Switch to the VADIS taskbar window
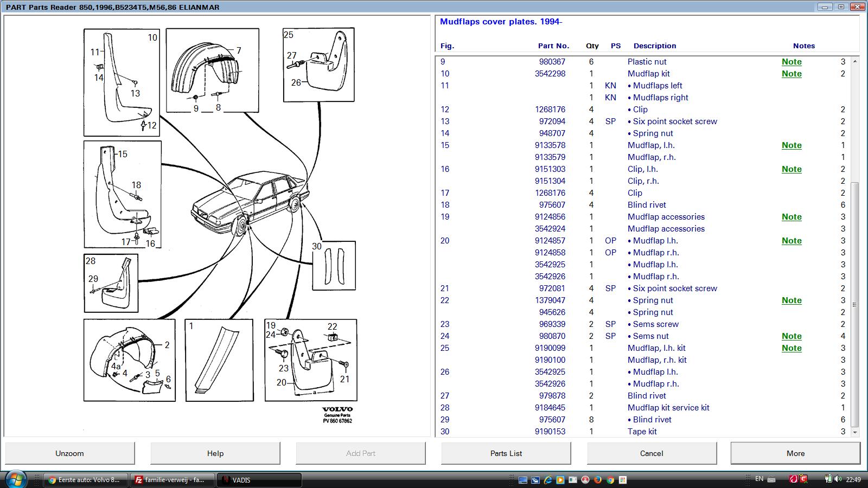Viewport: 868px width, 488px height. pos(259,480)
